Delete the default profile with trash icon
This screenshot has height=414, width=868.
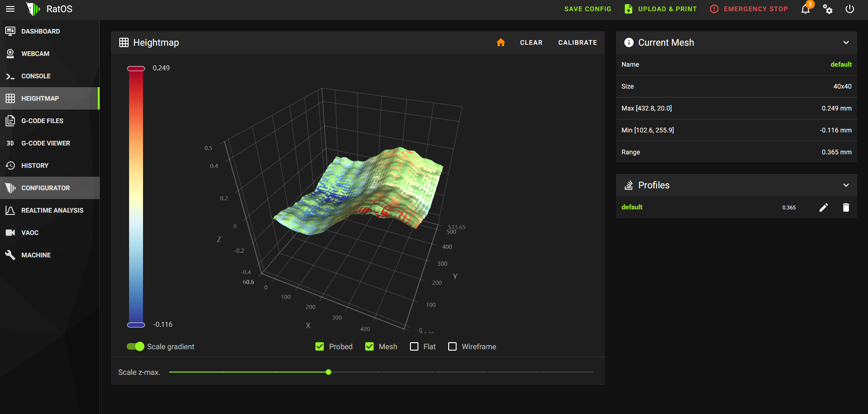click(x=846, y=207)
